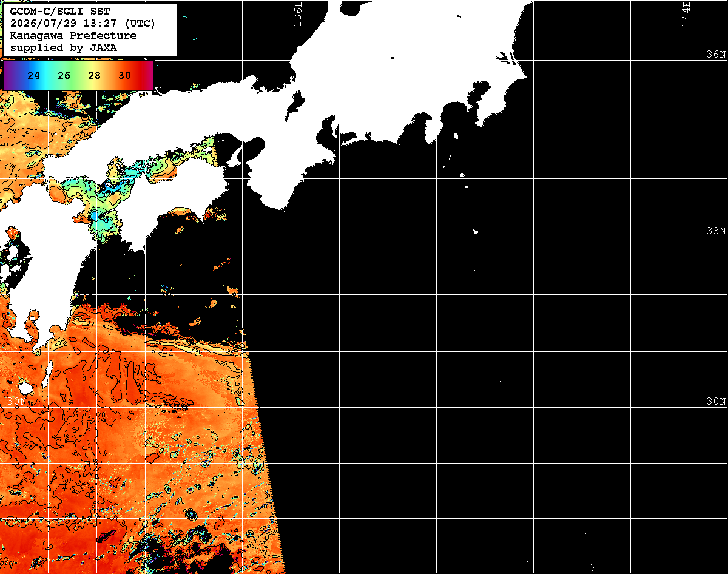Click the 'supplied by JAXA' credit text
Image resolution: width=728 pixels, height=574 pixels.
coord(64,47)
